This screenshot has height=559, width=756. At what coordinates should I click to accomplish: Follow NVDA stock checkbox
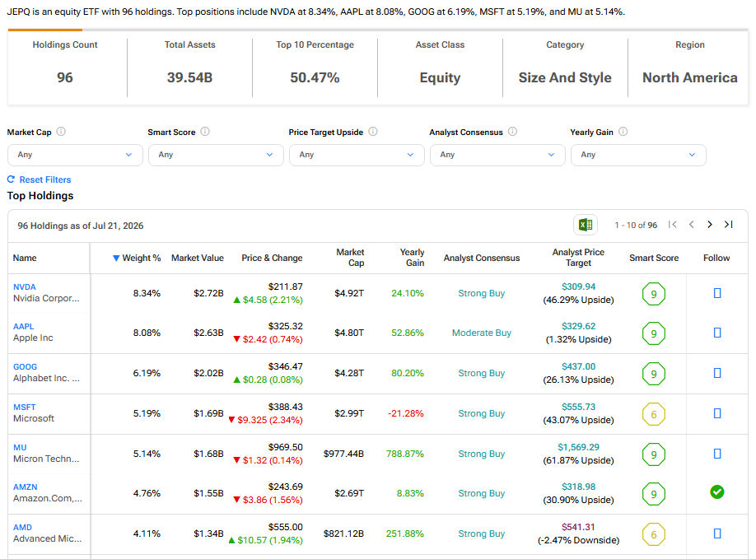click(x=717, y=293)
